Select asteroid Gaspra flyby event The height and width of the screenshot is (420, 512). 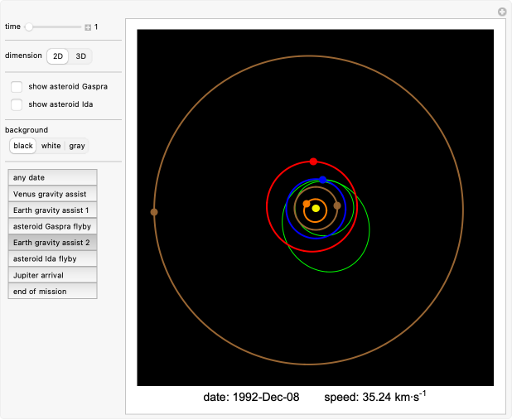tap(53, 226)
